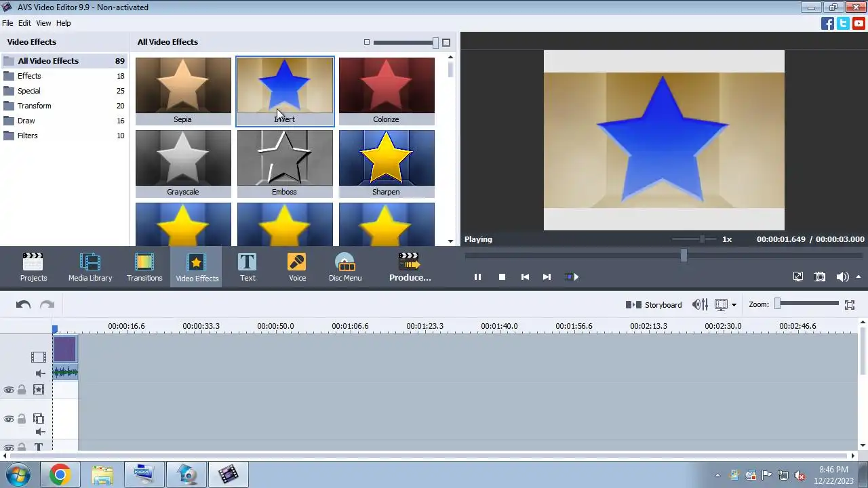
Task: Click the preview playback seek bar
Action: coord(664,256)
